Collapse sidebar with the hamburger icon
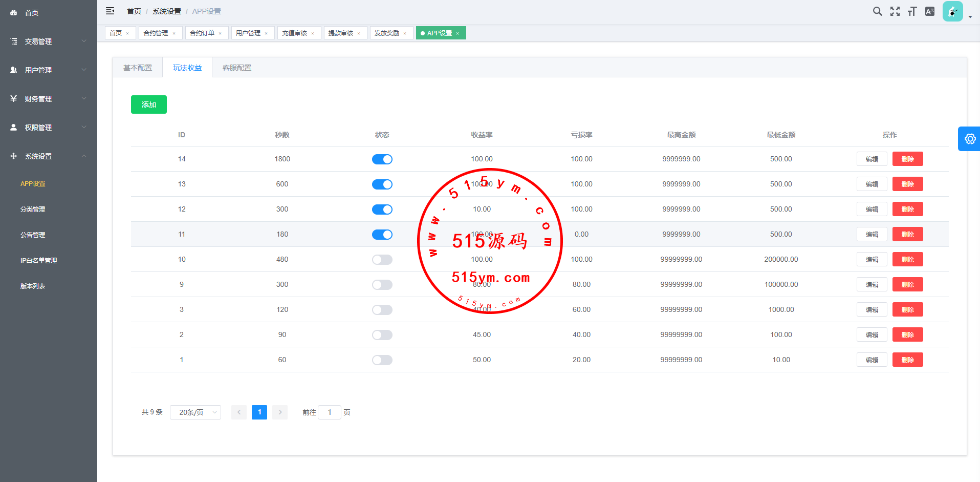Screen dimensions: 980x482 tap(110, 11)
